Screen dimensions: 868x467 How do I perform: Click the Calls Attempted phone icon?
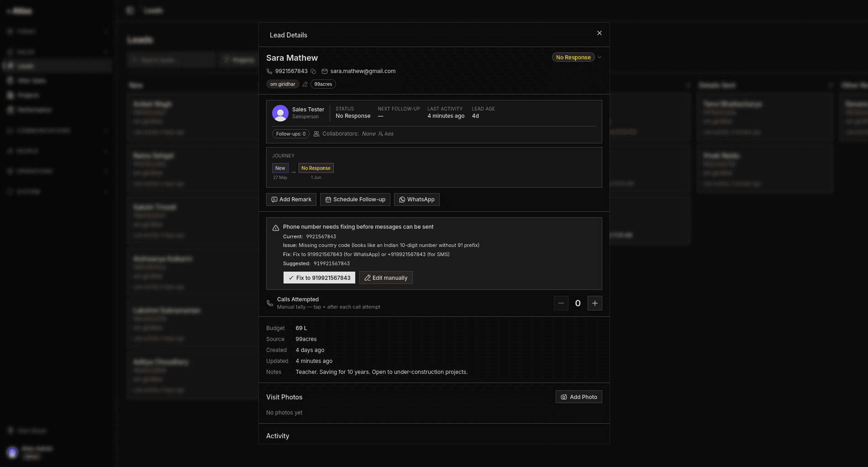tap(270, 303)
